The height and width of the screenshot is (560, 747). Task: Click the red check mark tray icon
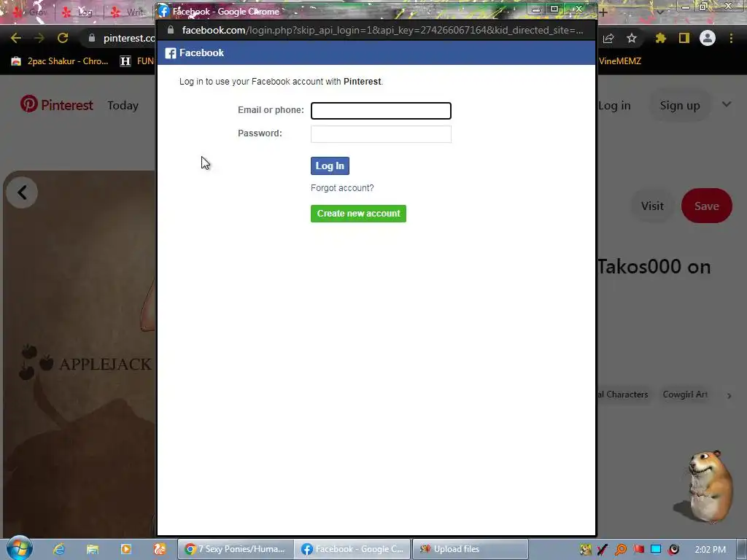point(603,550)
